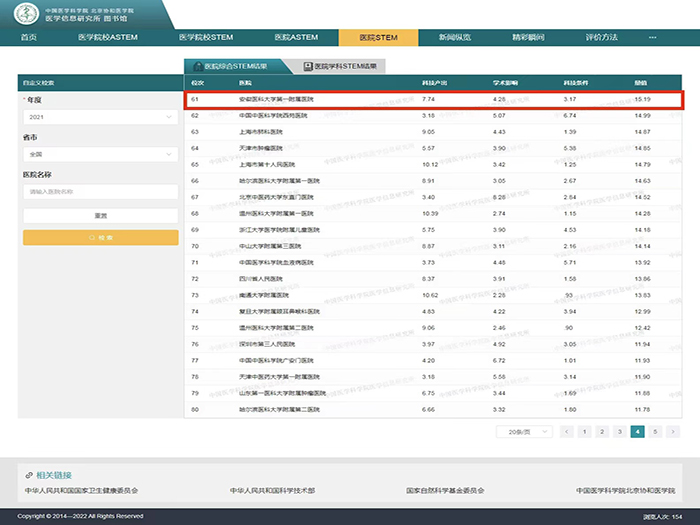
Task: Expand the 省市 dropdown showing 全国
Action: (x=100, y=155)
